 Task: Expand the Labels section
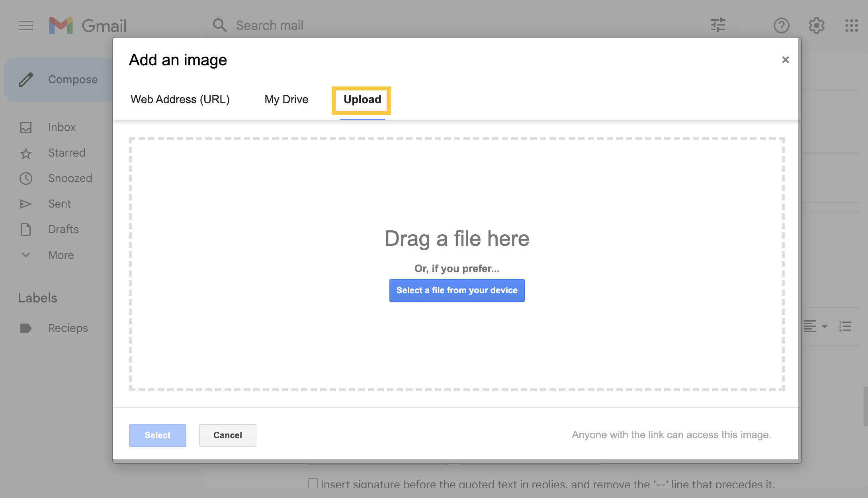(37, 297)
